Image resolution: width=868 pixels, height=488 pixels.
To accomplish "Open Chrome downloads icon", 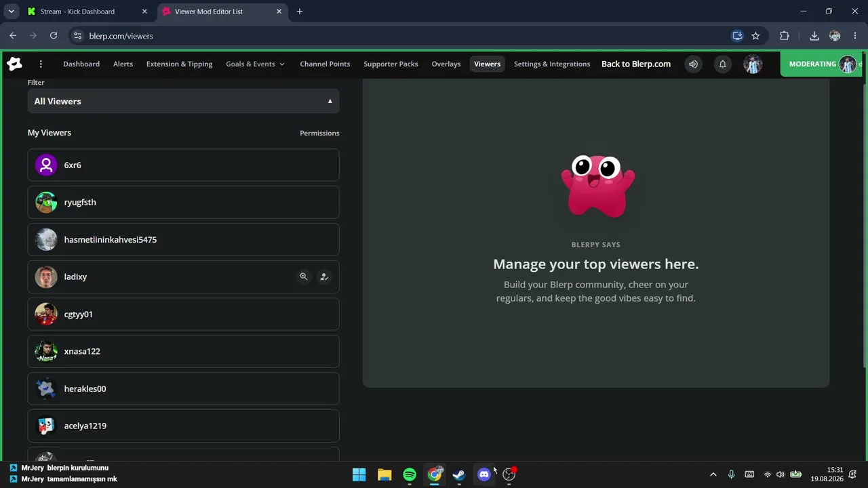I will 814,36.
